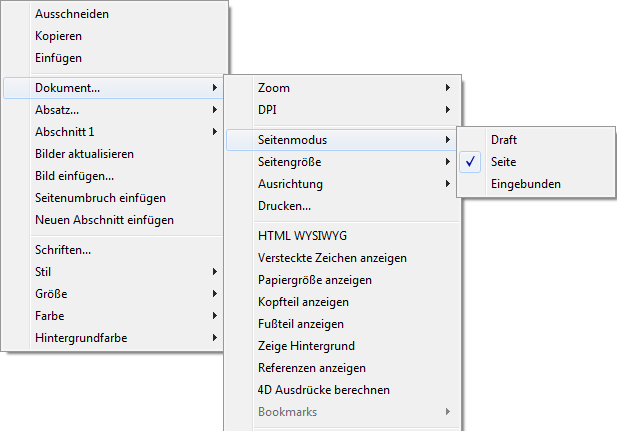Open the DPI submenu
617x431 pixels.
click(268, 110)
